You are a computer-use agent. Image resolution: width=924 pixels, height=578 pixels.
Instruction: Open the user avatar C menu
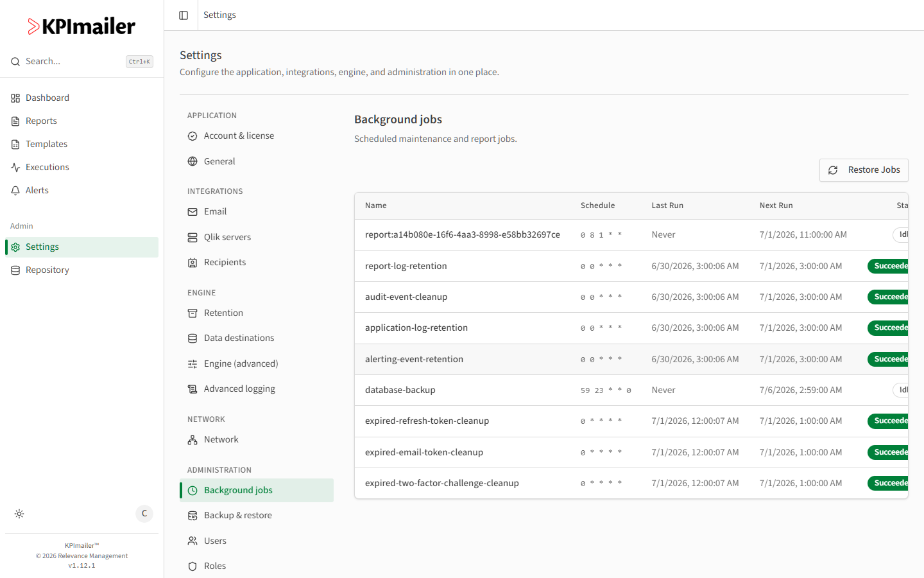pyautogui.click(x=144, y=514)
